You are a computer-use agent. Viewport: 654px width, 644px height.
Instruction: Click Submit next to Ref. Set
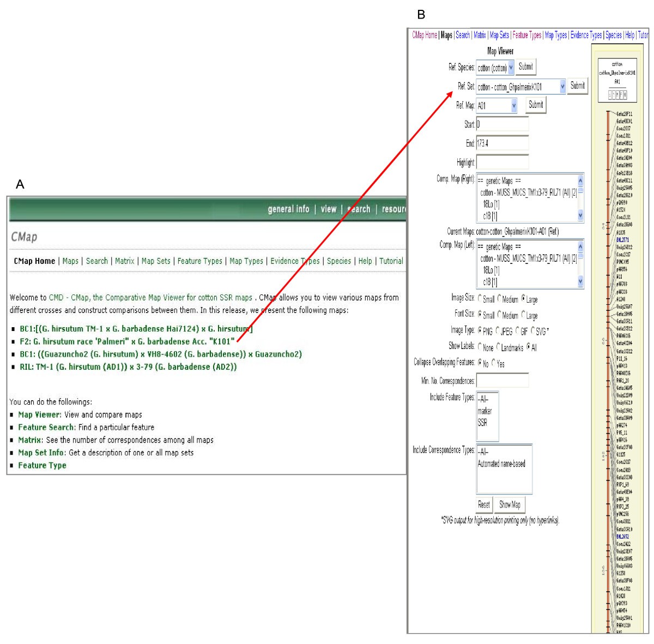577,86
